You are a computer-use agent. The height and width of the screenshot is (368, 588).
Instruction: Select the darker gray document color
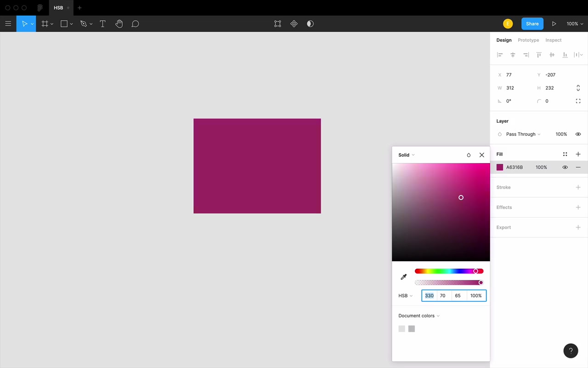[x=412, y=329]
